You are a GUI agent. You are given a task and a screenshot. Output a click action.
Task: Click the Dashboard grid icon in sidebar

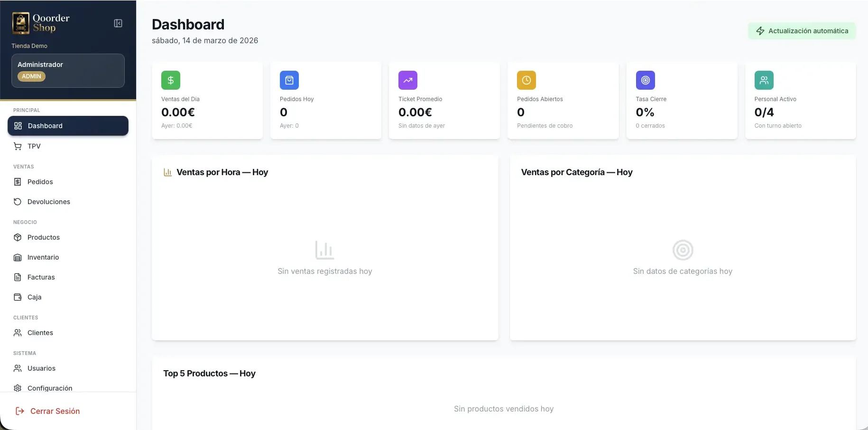(x=18, y=126)
